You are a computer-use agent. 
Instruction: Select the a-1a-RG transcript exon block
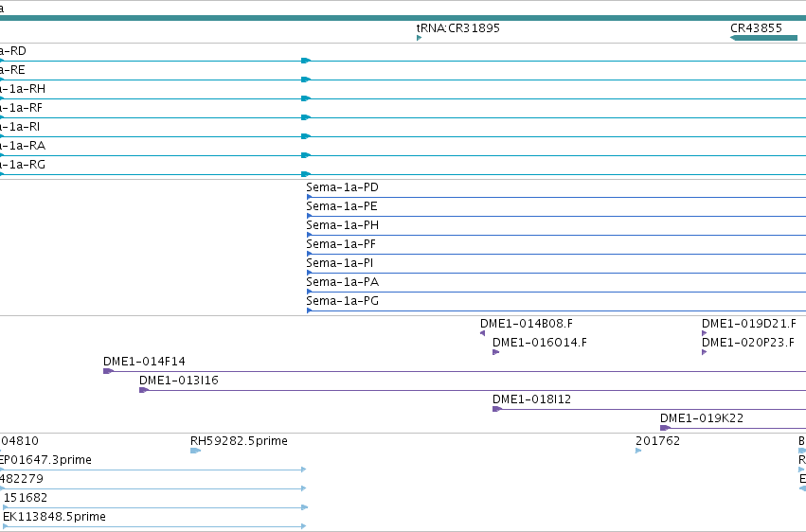click(x=306, y=174)
